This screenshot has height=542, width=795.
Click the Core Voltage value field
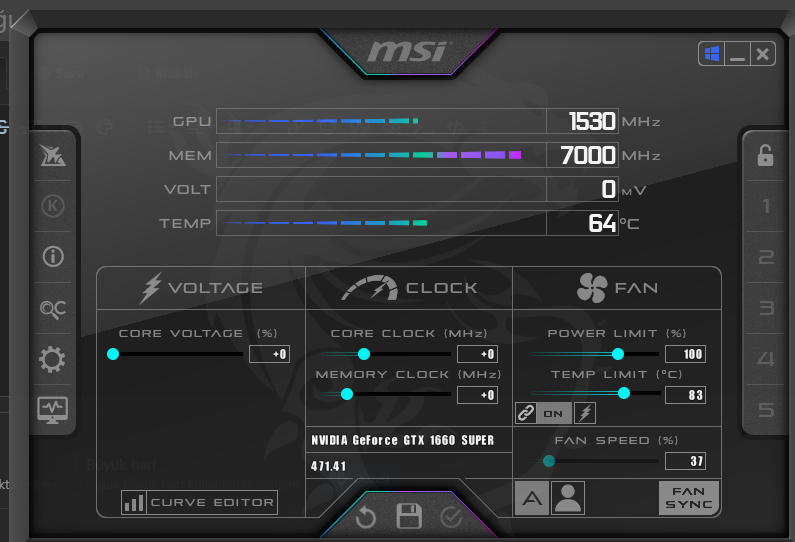[269, 354]
